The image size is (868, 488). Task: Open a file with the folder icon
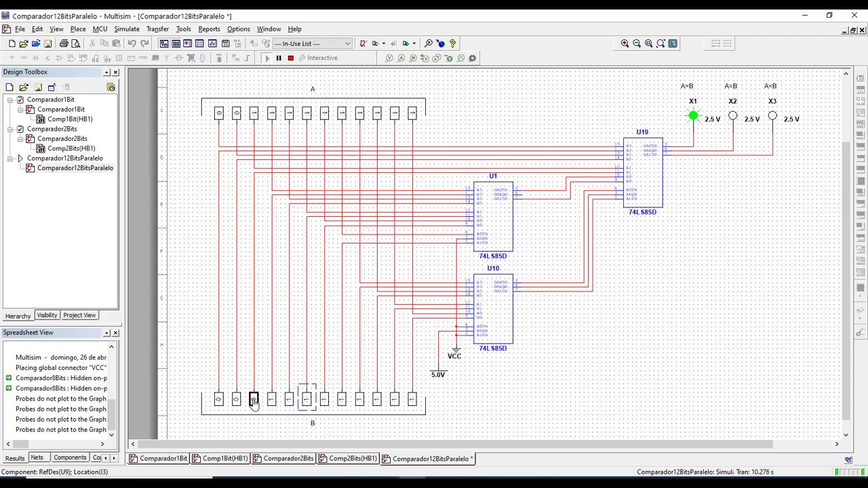[24, 43]
